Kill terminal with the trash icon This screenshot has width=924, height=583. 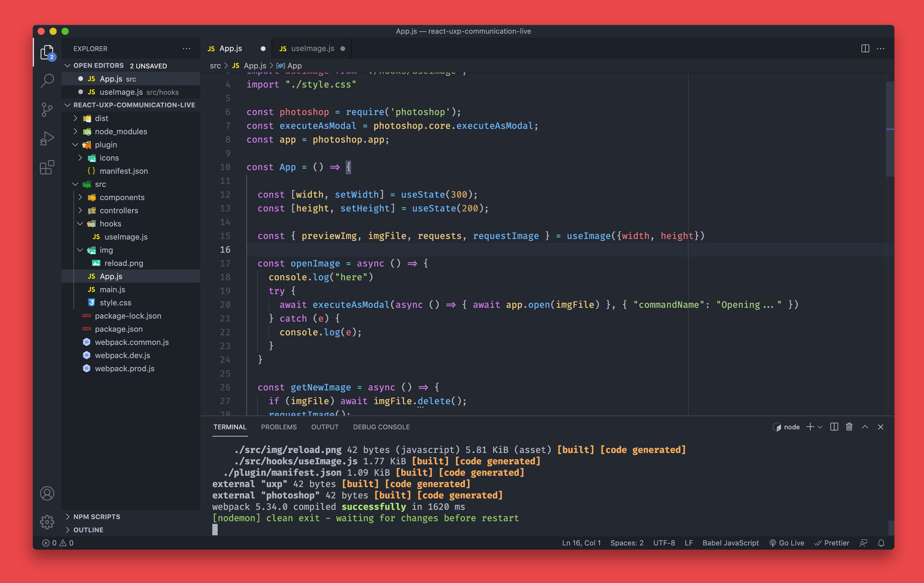click(849, 427)
